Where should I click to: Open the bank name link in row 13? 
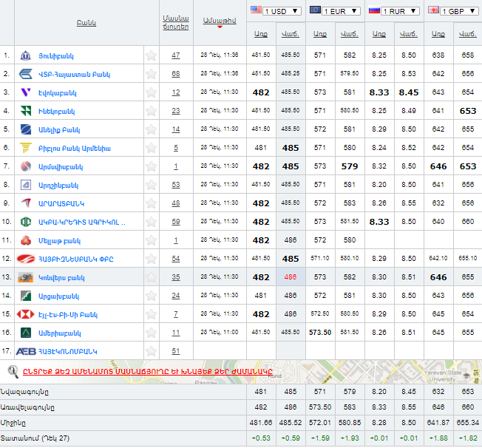61,278
